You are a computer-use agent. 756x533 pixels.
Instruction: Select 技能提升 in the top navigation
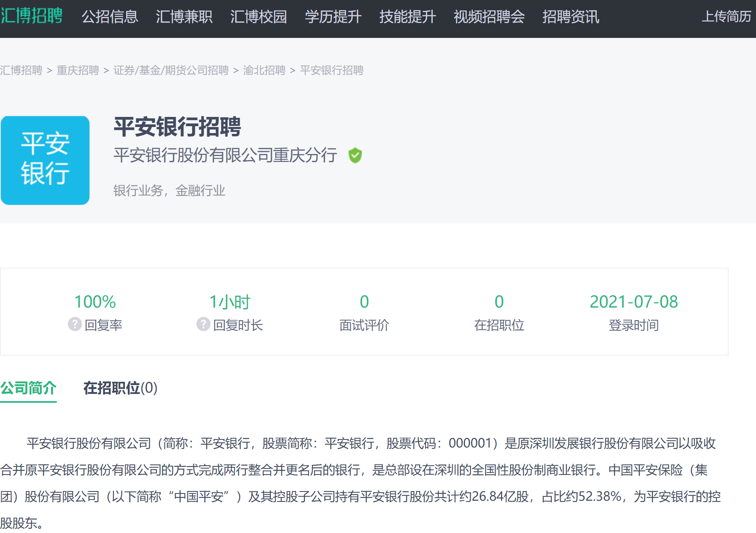click(x=408, y=17)
